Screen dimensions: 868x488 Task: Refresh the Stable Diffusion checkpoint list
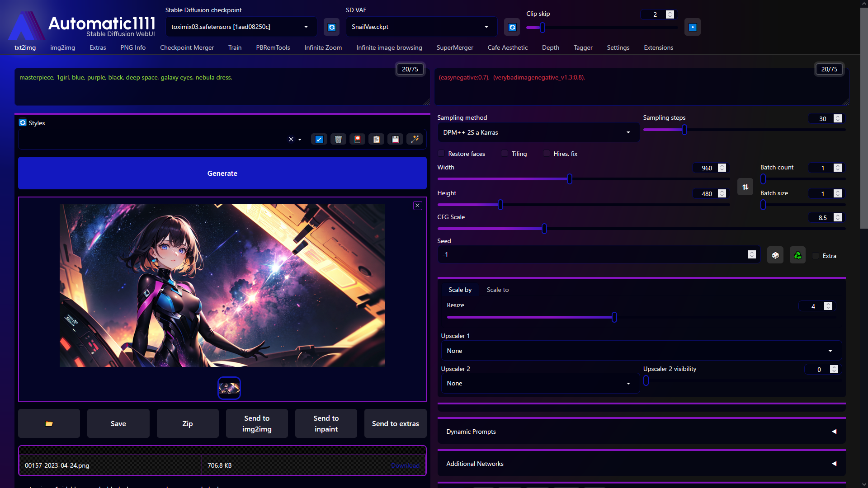tap(331, 27)
